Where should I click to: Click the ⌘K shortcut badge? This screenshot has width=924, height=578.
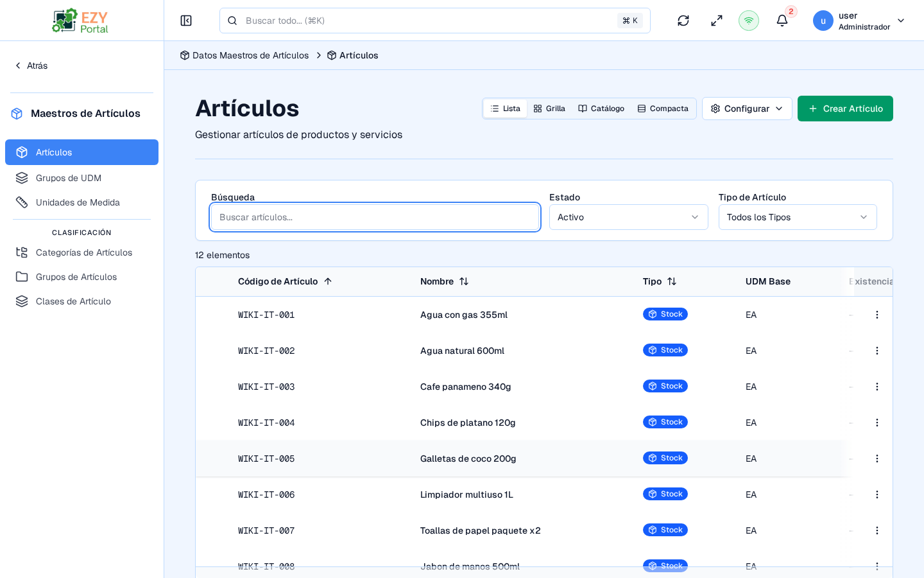[x=630, y=21]
